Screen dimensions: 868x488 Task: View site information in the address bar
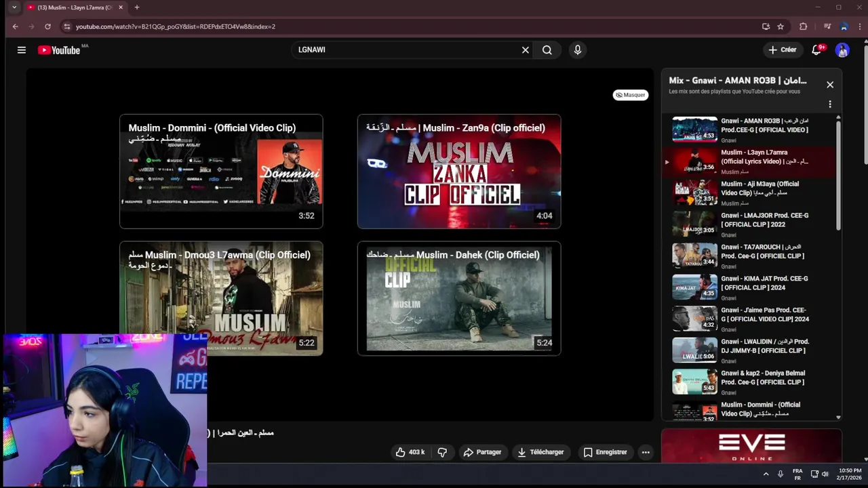pyautogui.click(x=66, y=26)
